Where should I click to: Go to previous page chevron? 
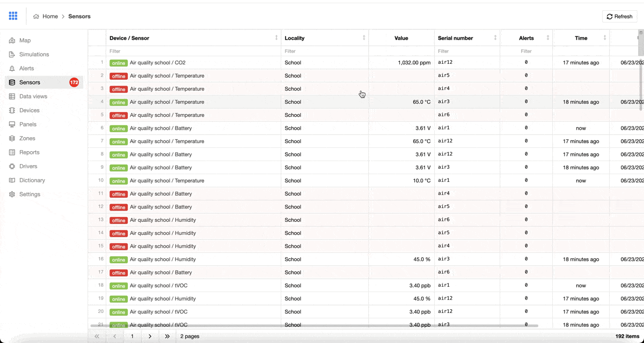pos(115,337)
